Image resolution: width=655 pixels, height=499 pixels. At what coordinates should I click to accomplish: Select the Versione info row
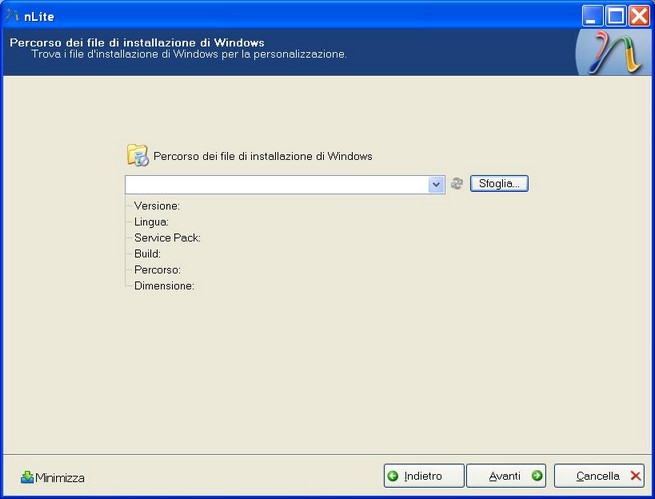[157, 206]
